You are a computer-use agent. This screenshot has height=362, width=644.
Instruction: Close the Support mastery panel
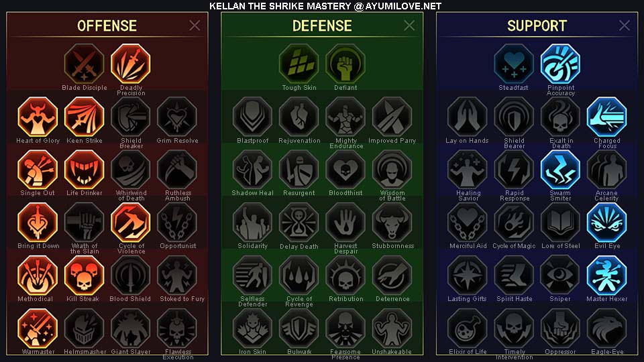pyautogui.click(x=625, y=25)
